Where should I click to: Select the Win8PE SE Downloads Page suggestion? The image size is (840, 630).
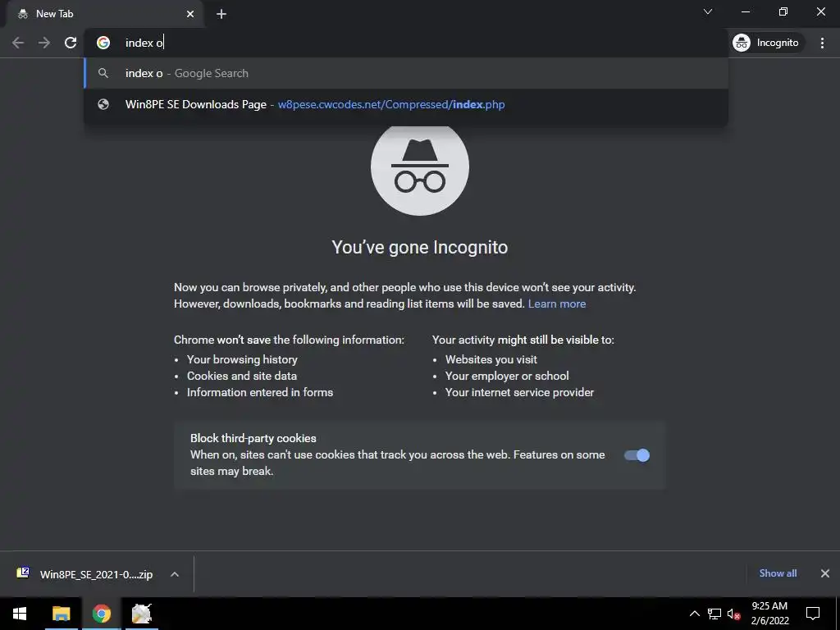point(405,104)
